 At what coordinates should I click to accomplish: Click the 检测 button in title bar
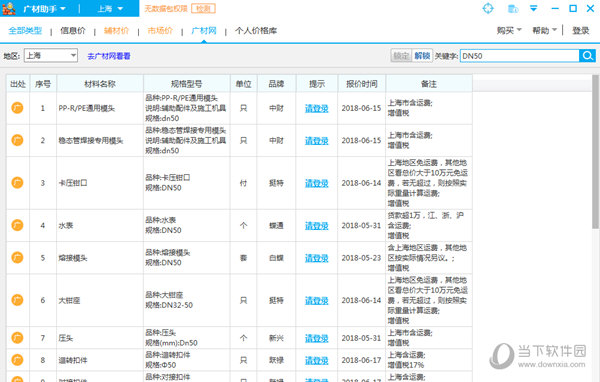tap(203, 8)
